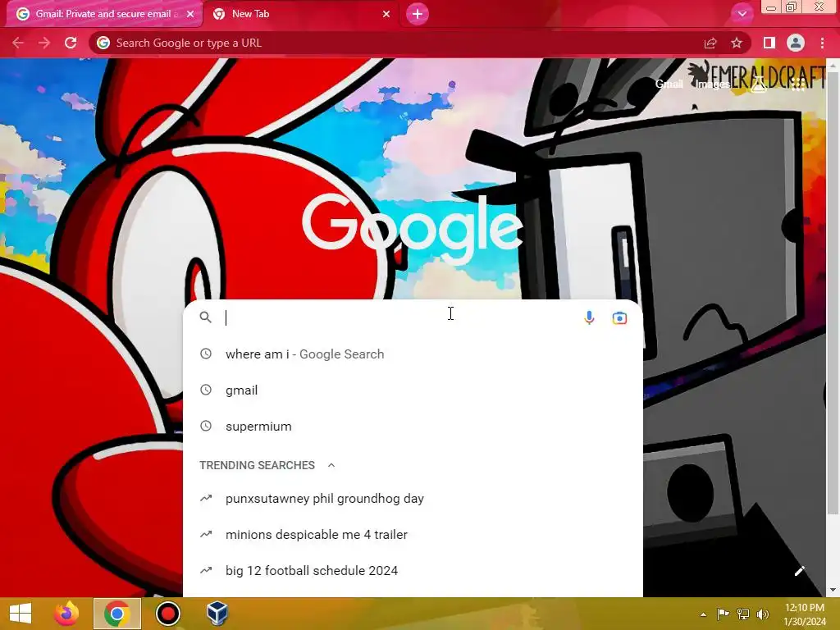This screenshot has height=630, width=840.
Task: Open the VirtualBox cube taskbar icon
Action: click(x=217, y=614)
